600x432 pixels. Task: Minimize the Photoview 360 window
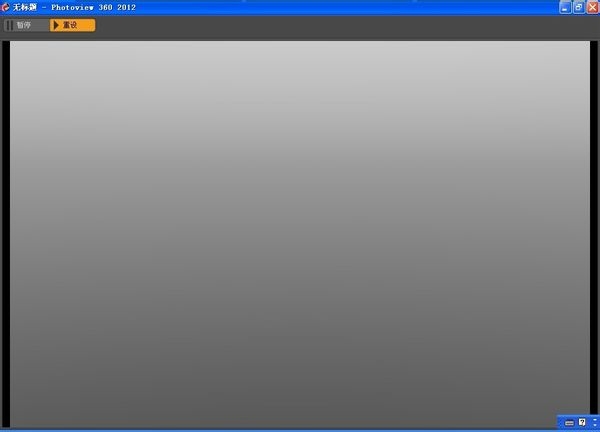pyautogui.click(x=565, y=7)
